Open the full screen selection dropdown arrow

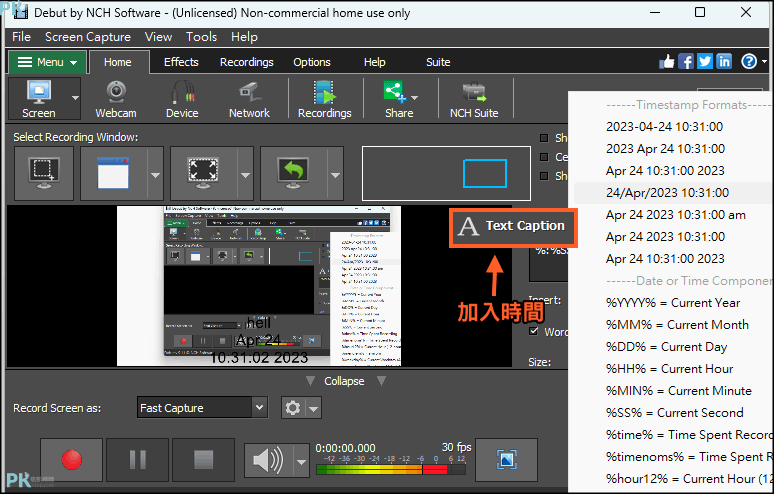pyautogui.click(x=245, y=175)
